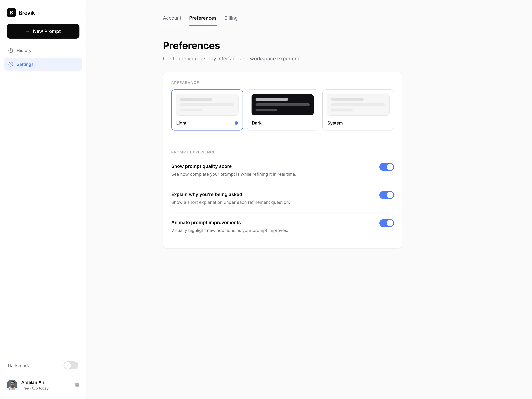The width and height of the screenshot is (532, 399).
Task: Open History in the sidebar
Action: [43, 51]
